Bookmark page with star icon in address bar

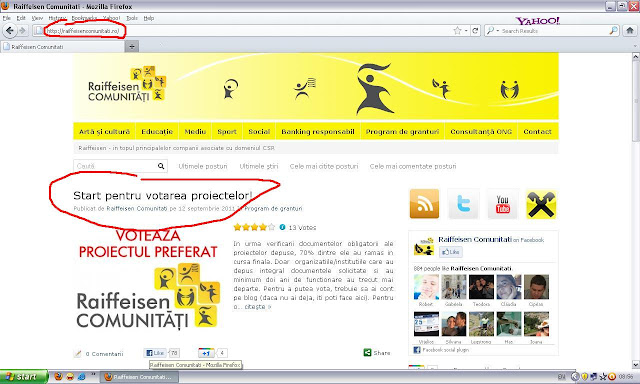click(458, 31)
